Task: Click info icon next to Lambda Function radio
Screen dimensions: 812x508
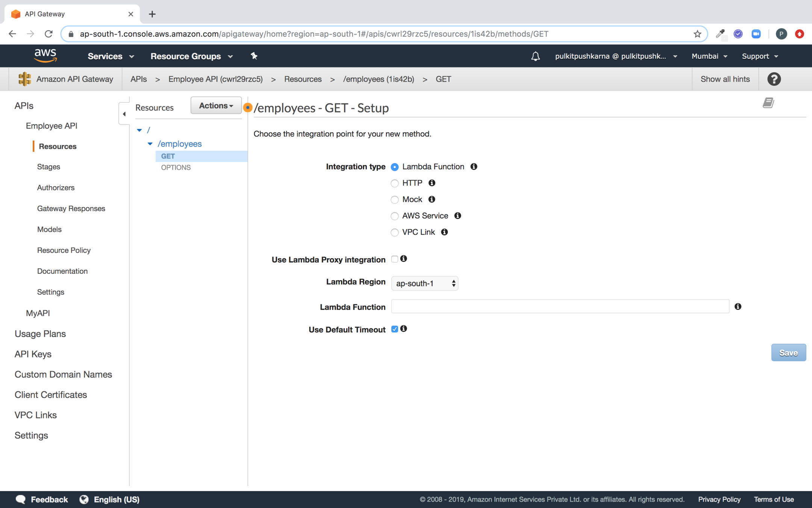Action: 474,167
